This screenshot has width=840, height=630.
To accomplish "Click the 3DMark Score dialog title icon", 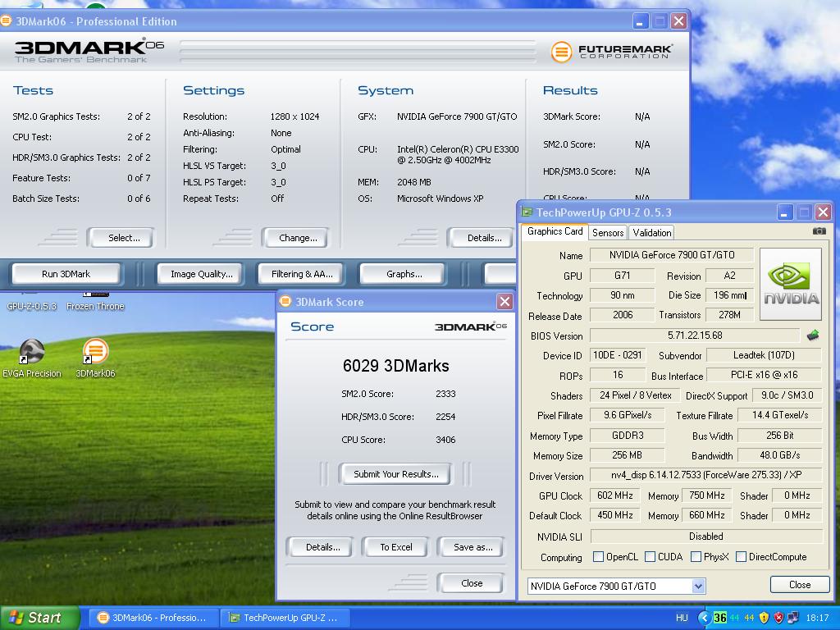I will tap(285, 302).
